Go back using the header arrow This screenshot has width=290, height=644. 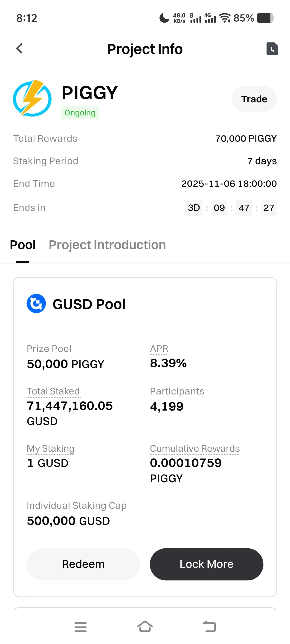(20, 49)
